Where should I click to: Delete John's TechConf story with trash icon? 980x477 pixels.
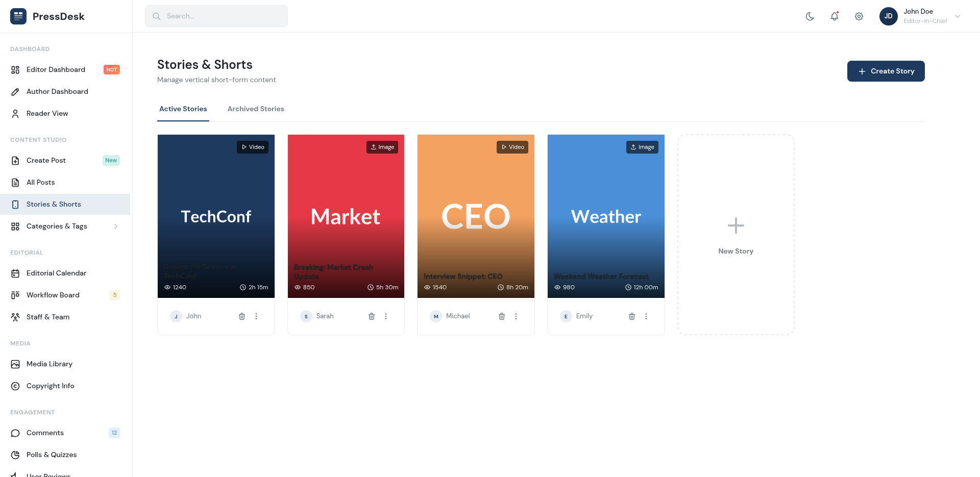click(242, 316)
